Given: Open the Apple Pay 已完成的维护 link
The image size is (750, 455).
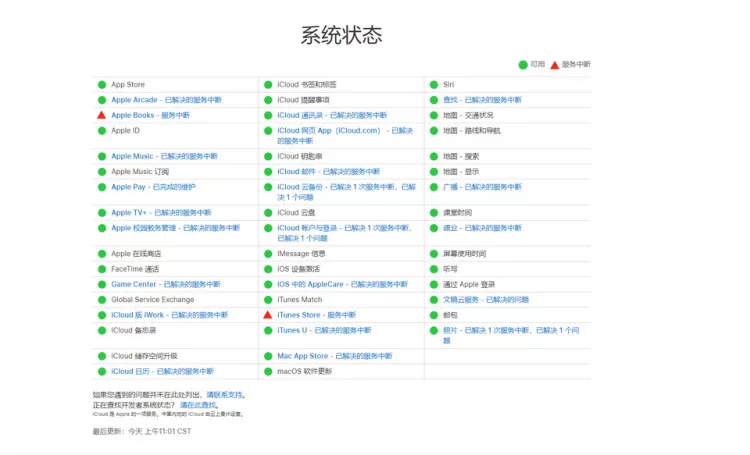Looking at the screenshot, I should click(x=154, y=187).
